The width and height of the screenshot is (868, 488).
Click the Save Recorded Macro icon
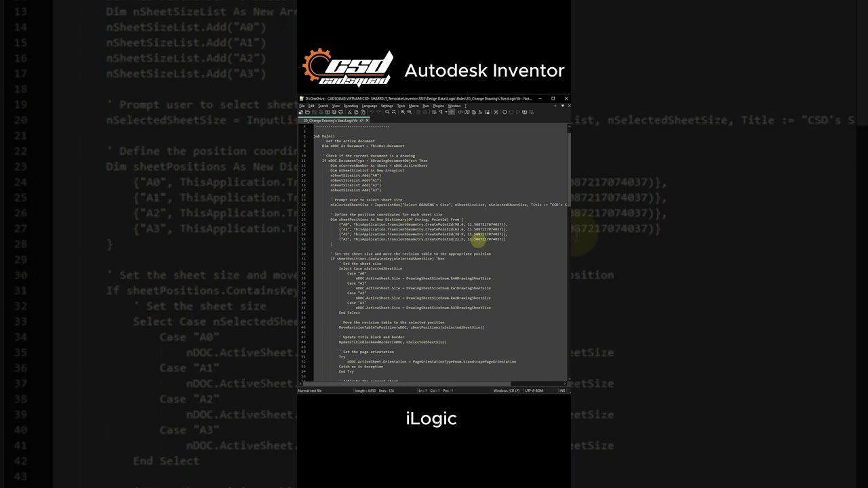tap(531, 112)
